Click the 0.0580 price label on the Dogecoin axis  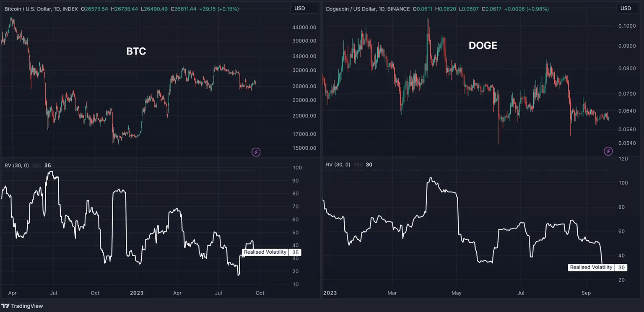tap(627, 130)
